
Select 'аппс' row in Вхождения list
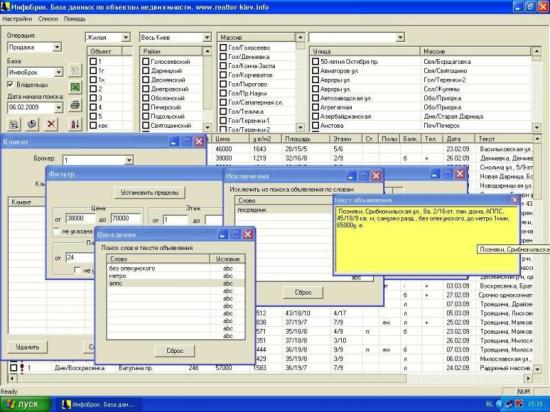[175, 283]
